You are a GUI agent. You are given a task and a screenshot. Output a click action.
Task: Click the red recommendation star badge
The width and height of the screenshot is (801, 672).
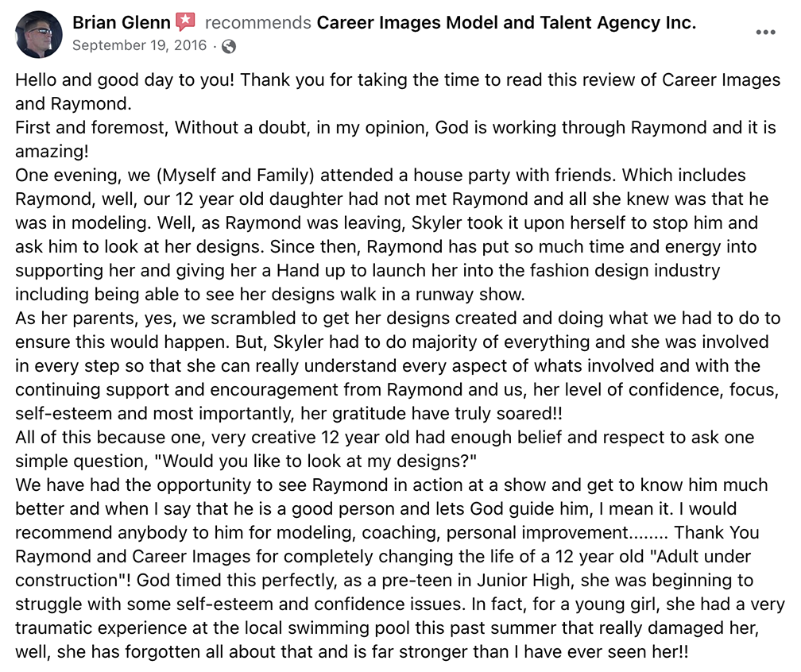pyautogui.click(x=185, y=22)
